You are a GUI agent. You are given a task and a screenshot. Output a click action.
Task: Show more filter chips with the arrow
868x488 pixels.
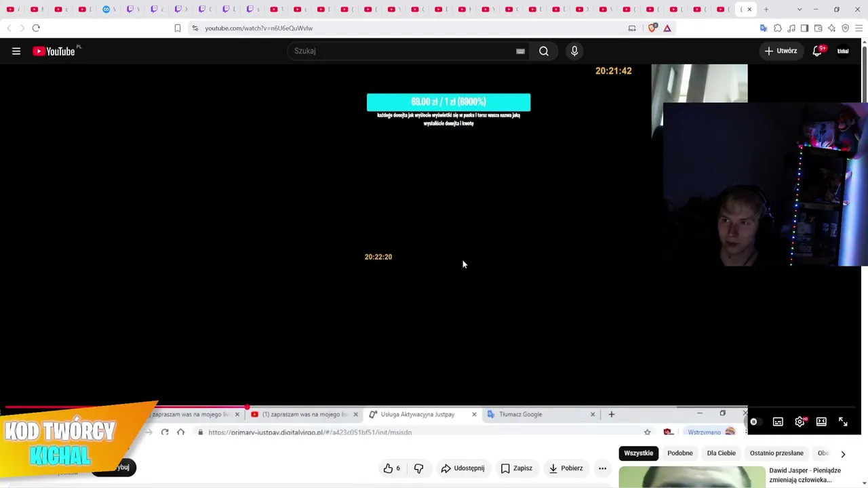pyautogui.click(x=843, y=454)
